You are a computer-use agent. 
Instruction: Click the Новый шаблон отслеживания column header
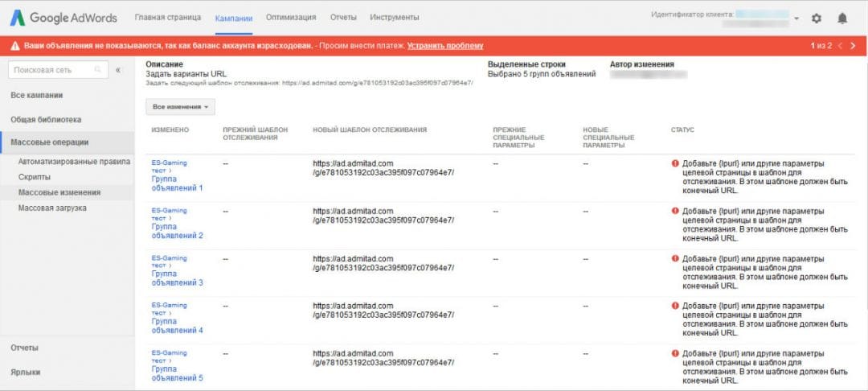pyautogui.click(x=370, y=130)
